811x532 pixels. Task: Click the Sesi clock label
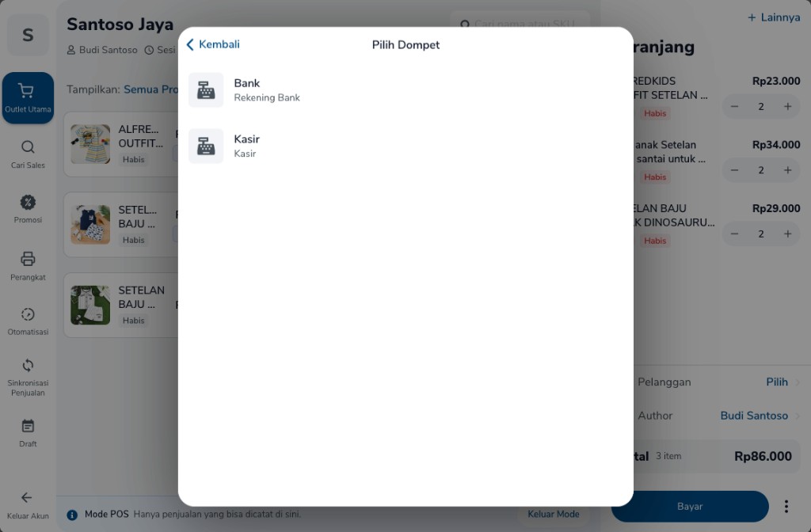tap(160, 50)
